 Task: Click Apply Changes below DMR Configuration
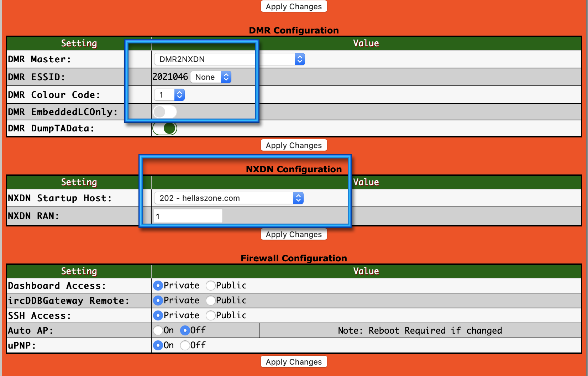(294, 145)
